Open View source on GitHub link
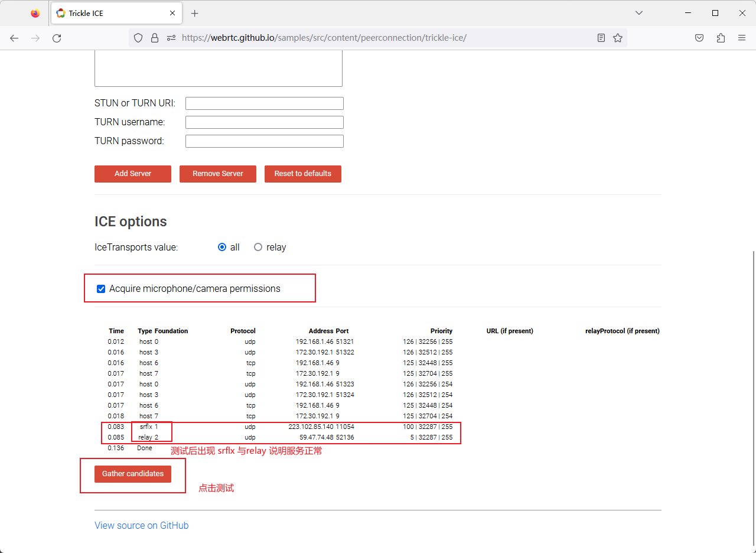The image size is (756, 553). point(142,525)
